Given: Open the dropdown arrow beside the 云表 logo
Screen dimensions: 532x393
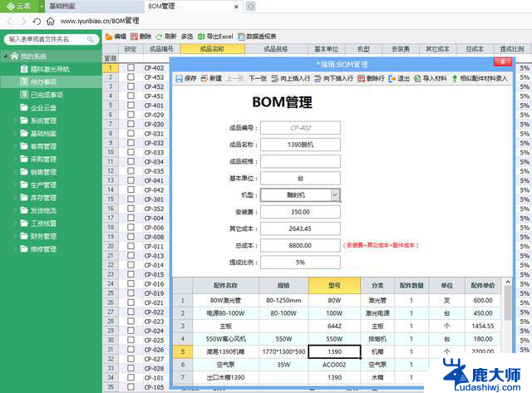Looking at the screenshot, I should [x=42, y=7].
